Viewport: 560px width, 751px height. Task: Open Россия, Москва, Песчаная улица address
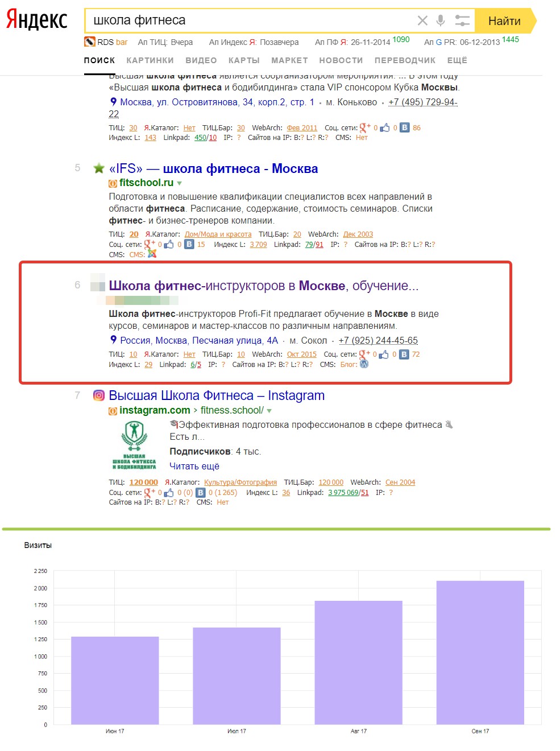(199, 340)
